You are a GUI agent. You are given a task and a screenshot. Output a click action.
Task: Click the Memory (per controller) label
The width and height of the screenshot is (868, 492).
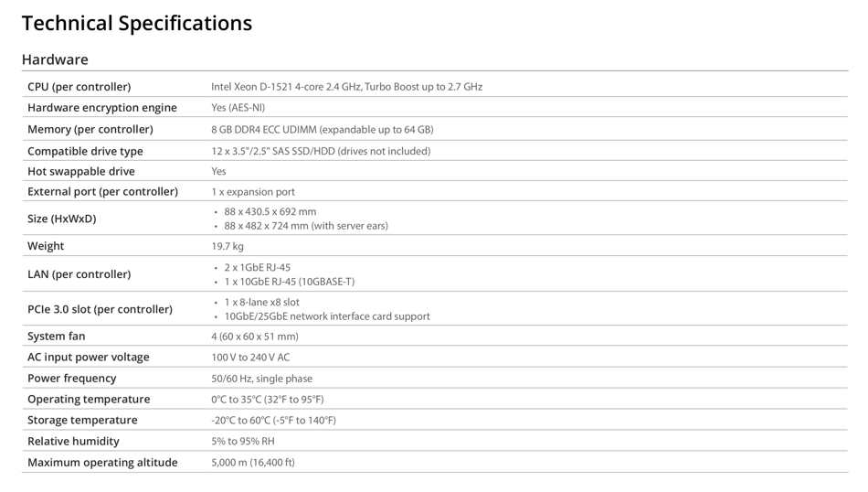90,130
